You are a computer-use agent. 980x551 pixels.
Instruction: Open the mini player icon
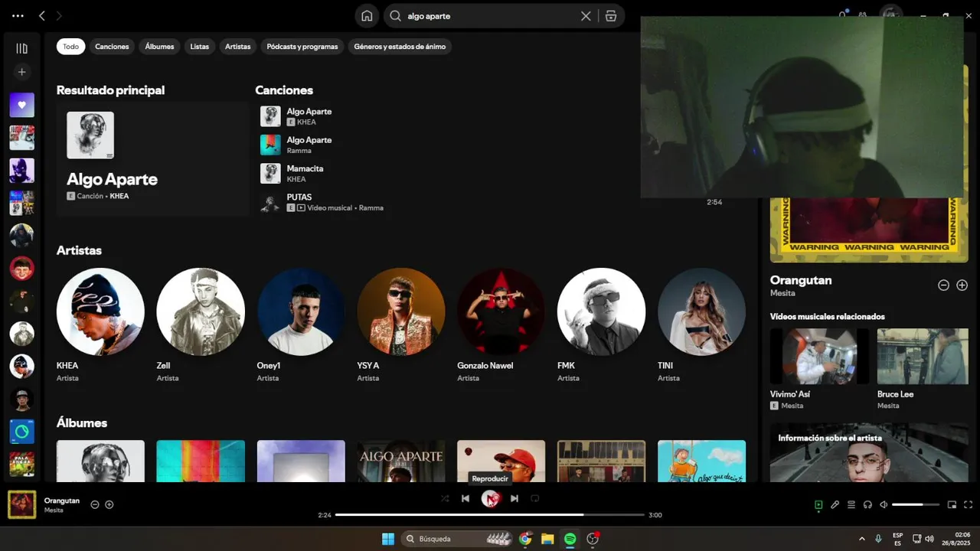tap(952, 505)
